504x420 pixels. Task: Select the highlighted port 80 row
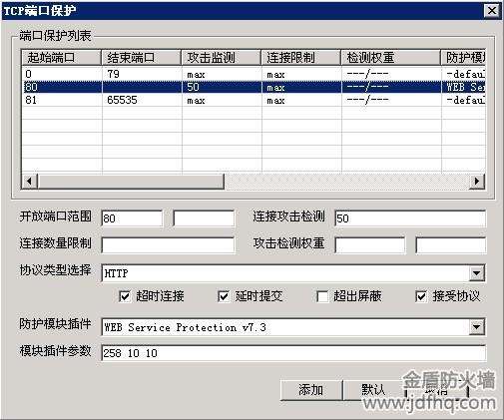point(253,87)
